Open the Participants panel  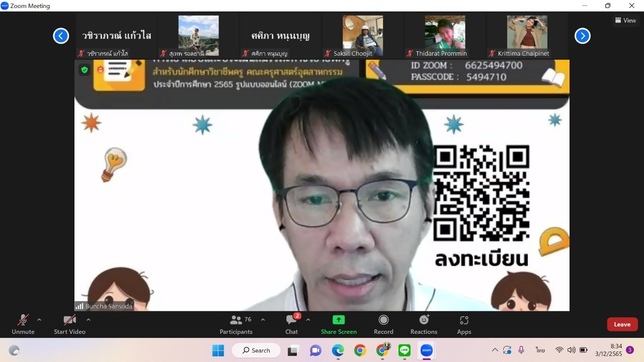[x=236, y=325]
